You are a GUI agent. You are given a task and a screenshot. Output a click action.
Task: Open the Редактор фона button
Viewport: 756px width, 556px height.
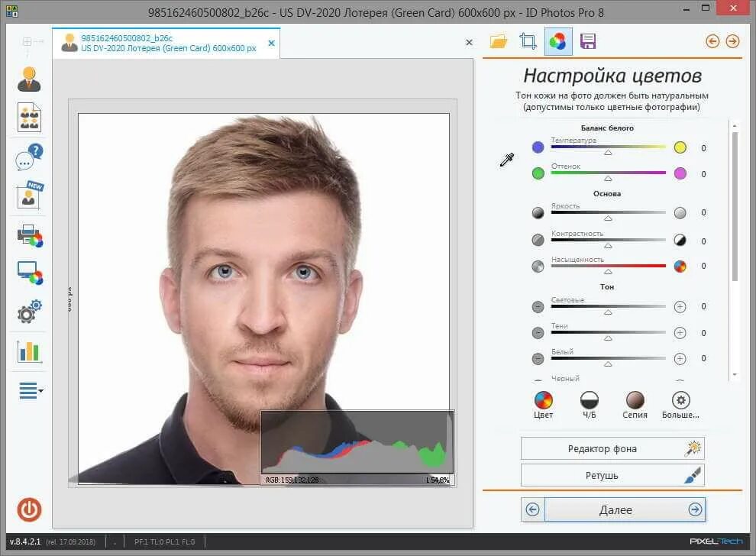[x=612, y=448]
